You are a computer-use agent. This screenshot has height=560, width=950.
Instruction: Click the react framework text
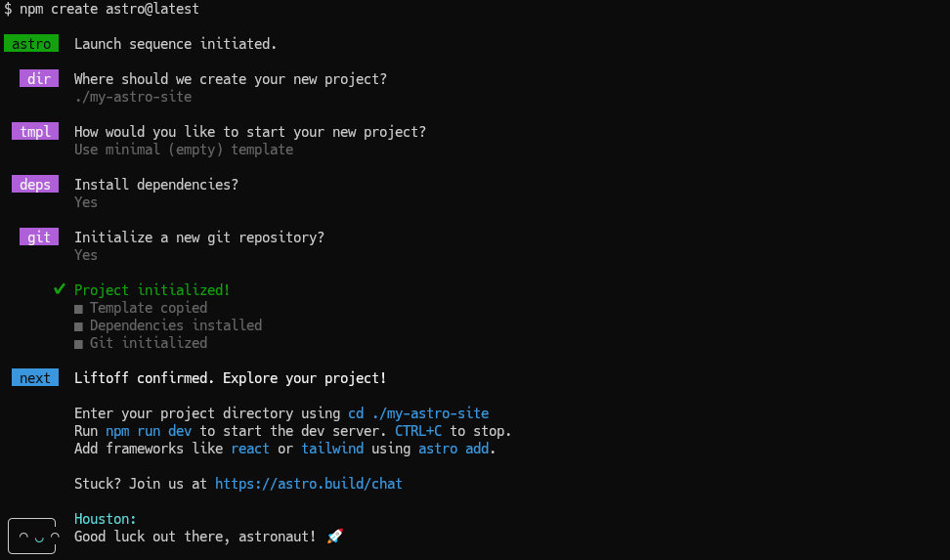[x=250, y=449]
